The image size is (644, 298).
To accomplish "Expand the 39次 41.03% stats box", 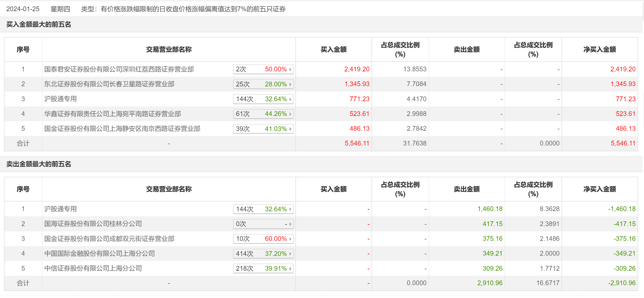I will 263,129.
